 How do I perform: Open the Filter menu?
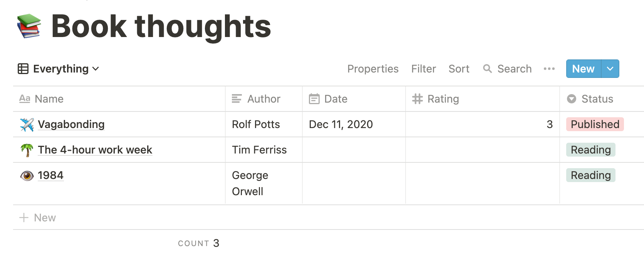coord(423,69)
